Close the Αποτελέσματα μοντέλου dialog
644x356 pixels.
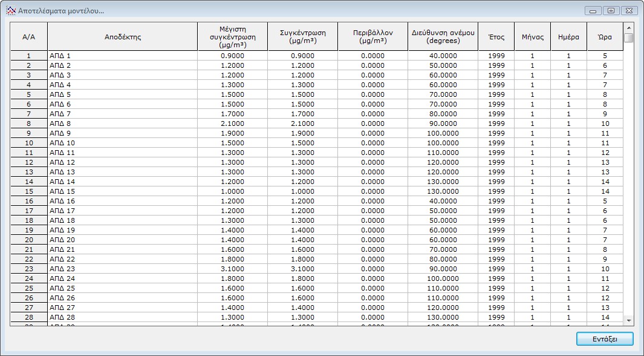(628, 11)
